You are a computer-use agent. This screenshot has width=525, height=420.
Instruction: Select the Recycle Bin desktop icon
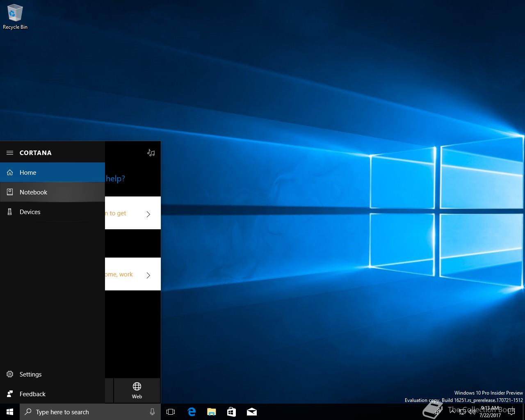(15, 17)
